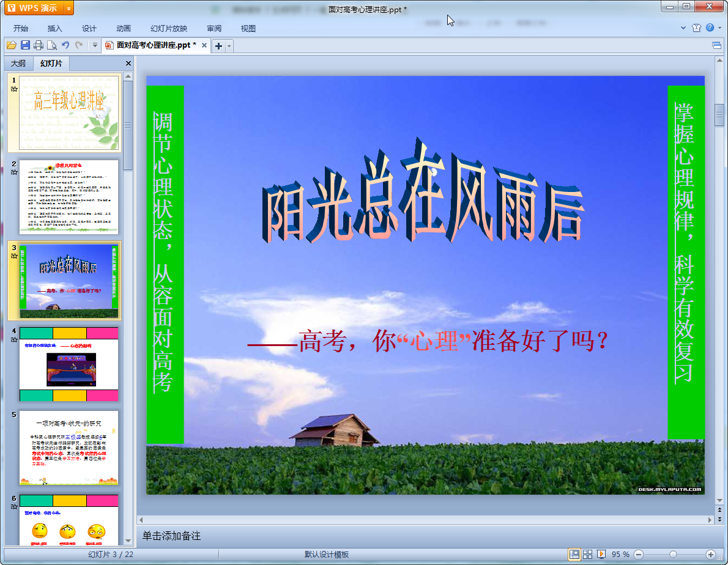
Task: Click the animation star icon under slide 2
Action: pyautogui.click(x=14, y=172)
